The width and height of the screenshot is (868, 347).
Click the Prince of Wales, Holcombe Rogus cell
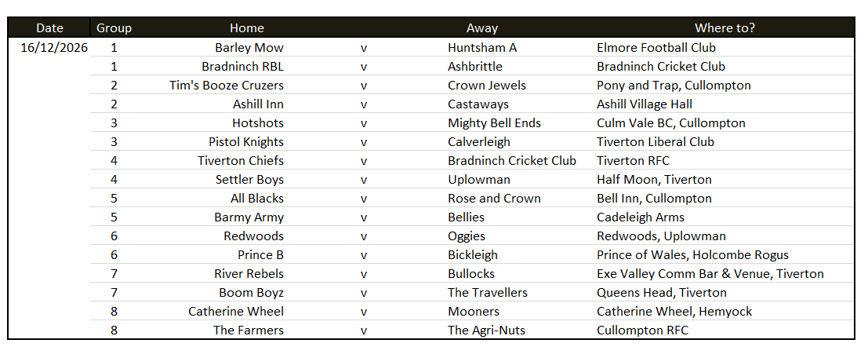tap(692, 255)
